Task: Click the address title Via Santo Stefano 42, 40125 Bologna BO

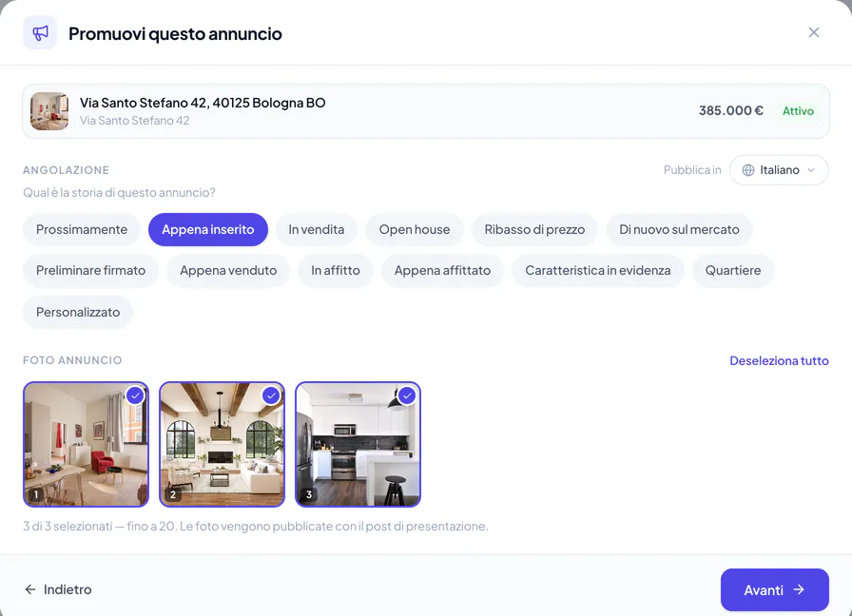Action: click(x=203, y=103)
